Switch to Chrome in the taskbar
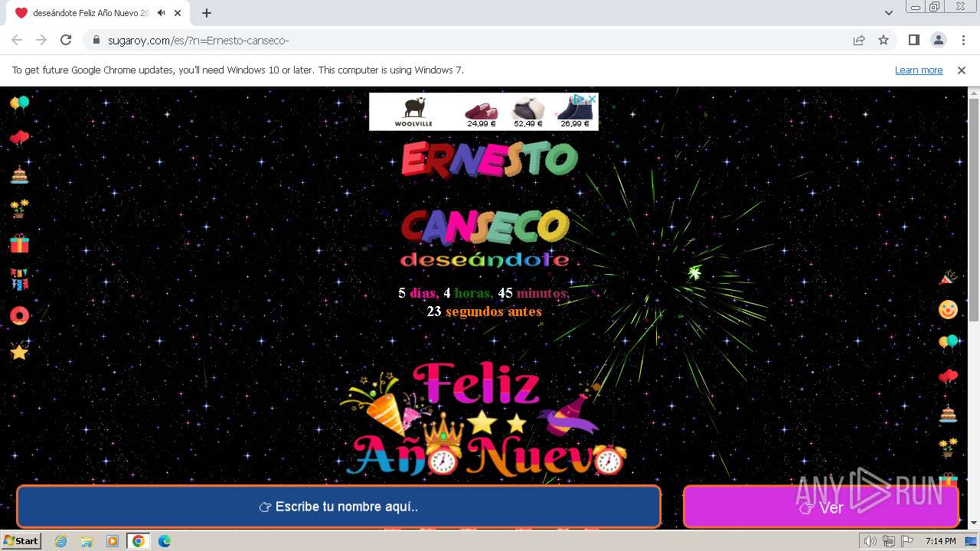Viewport: 980px width, 551px height. click(x=139, y=541)
